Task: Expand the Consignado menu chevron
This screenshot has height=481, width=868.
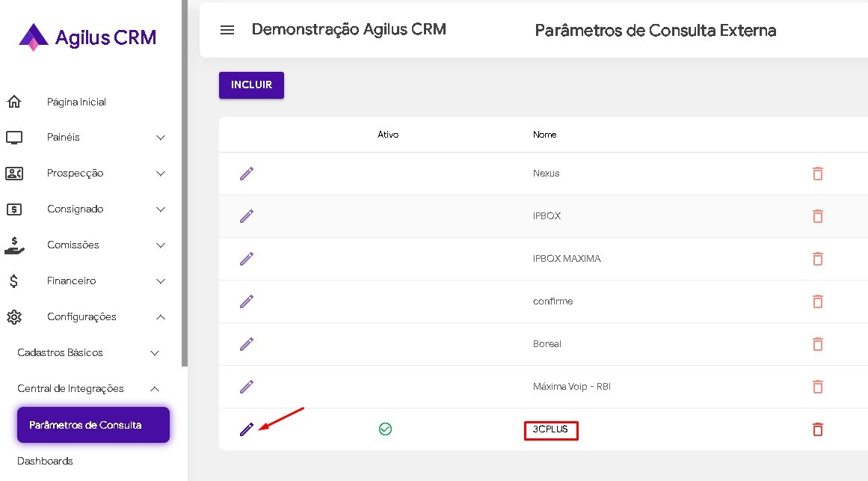Action: tap(161, 209)
